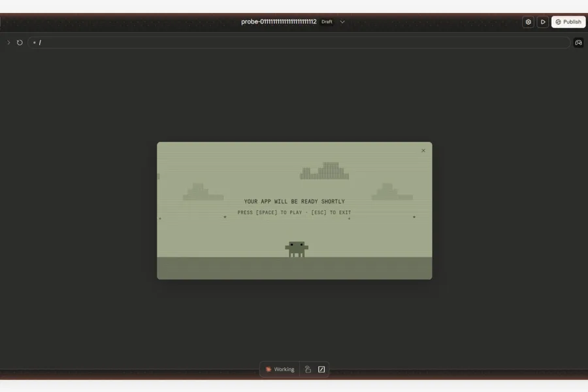Screen dimensions: 588x392
Task: Reload the preview with refresh icon
Action: click(x=20, y=42)
